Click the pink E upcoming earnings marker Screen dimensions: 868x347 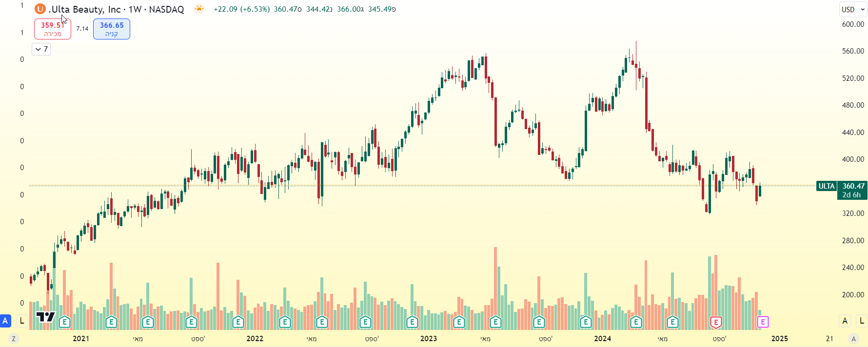[762, 322]
